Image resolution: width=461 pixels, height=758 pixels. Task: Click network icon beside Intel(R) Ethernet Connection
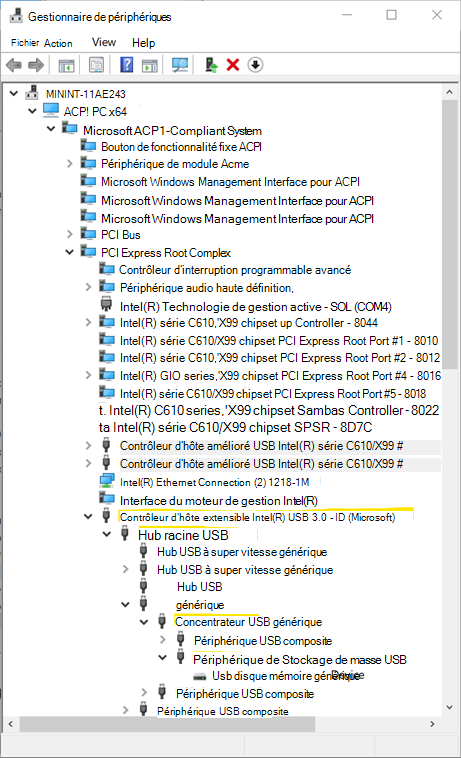tap(106, 481)
